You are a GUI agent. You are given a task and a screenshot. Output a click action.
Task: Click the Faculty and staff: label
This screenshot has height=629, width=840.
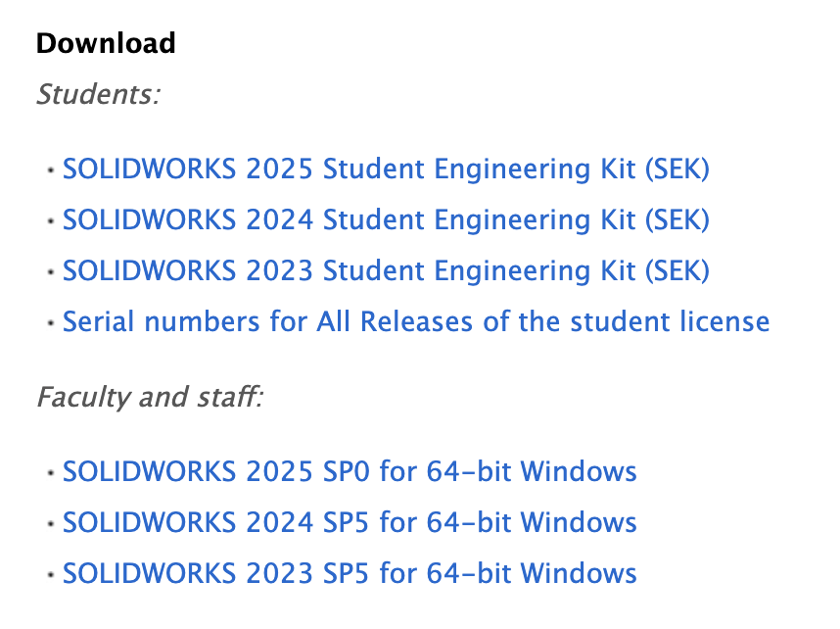[x=150, y=398]
